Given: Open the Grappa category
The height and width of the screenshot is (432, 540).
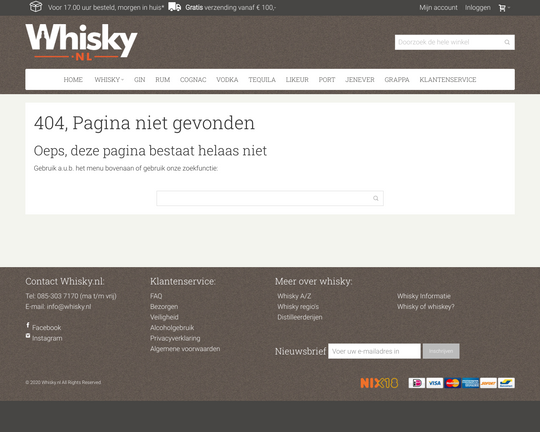Looking at the screenshot, I should tap(397, 80).
